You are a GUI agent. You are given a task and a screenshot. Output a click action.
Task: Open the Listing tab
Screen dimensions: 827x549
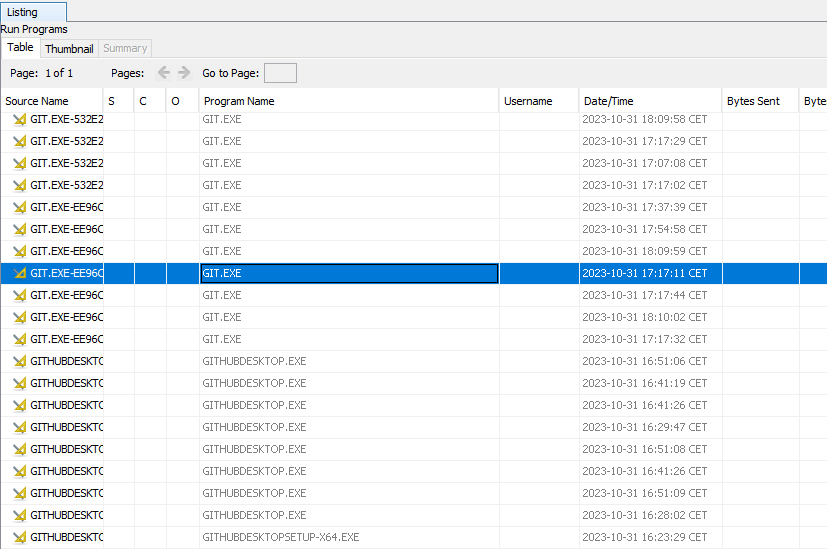click(x=23, y=12)
